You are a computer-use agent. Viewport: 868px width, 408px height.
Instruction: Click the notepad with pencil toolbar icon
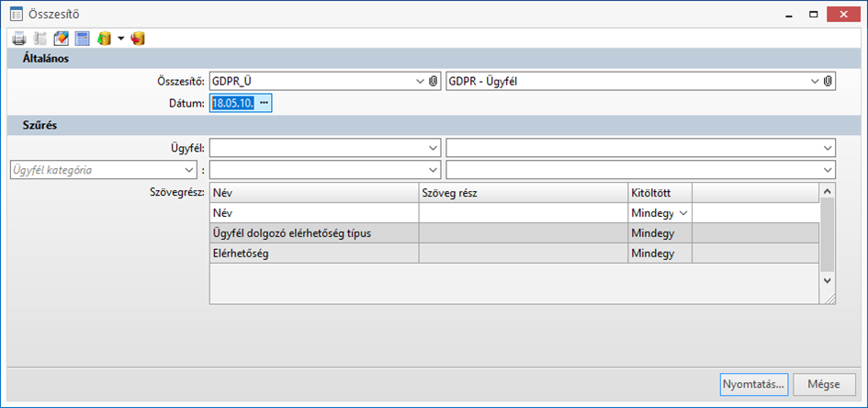pos(61,39)
